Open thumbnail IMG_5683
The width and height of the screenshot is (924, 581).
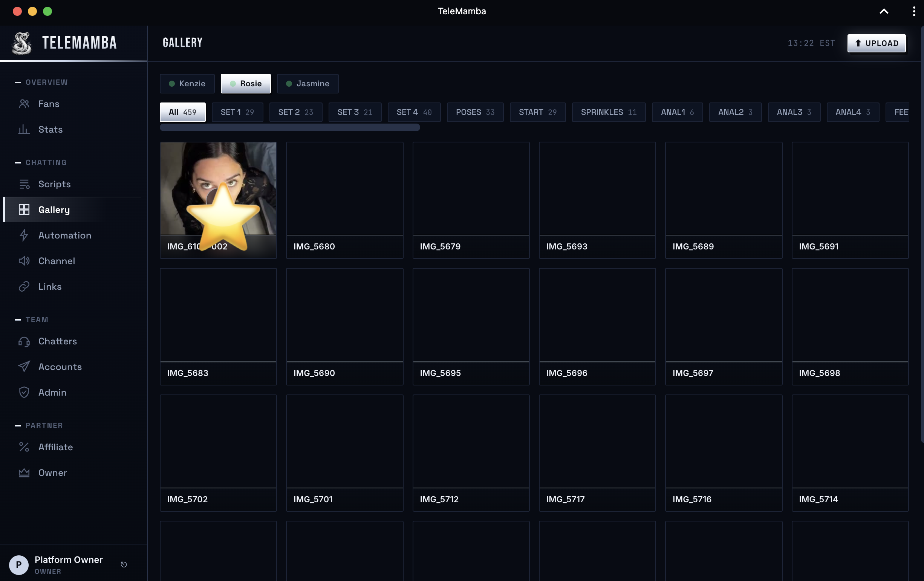pos(218,327)
